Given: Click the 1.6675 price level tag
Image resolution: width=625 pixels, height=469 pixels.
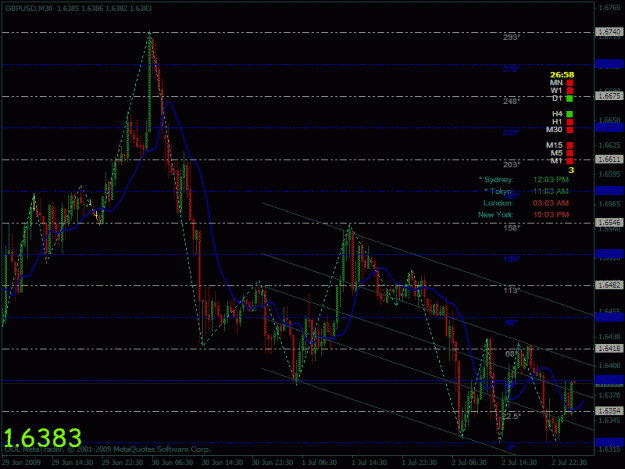Looking at the screenshot, I should [609, 96].
